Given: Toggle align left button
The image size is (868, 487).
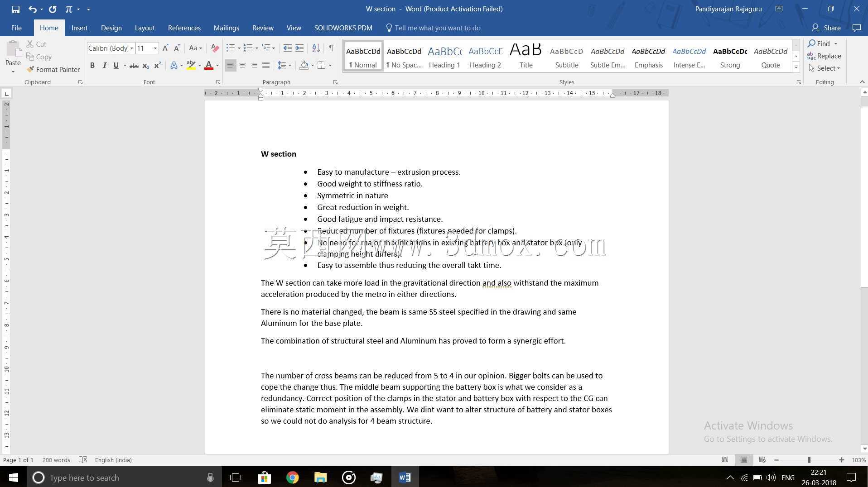Looking at the screenshot, I should (231, 66).
